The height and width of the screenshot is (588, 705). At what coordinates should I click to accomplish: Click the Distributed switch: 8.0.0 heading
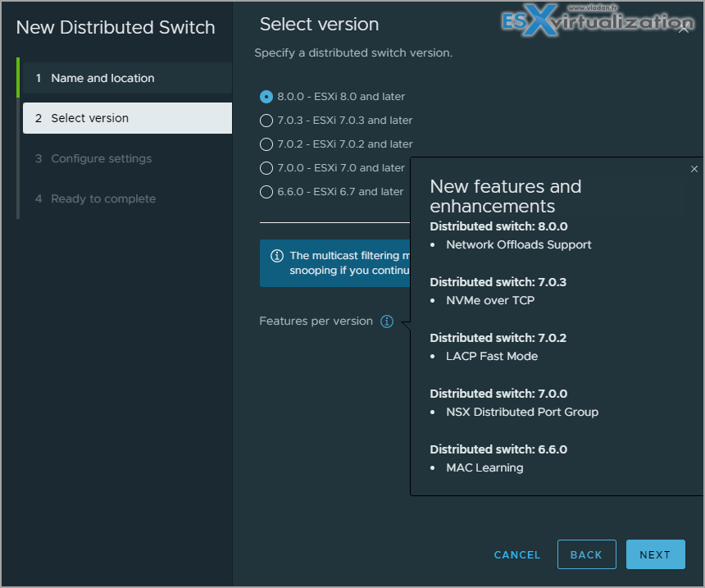pyautogui.click(x=498, y=226)
